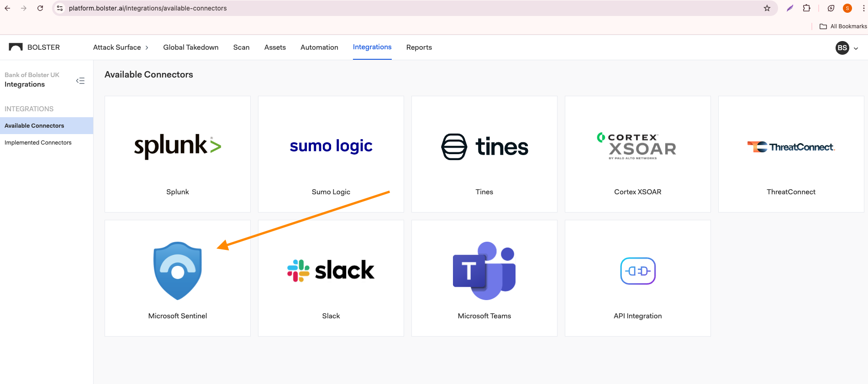The height and width of the screenshot is (384, 868).
Task: Click the Microsoft Sentinel shield icon
Action: pyautogui.click(x=178, y=270)
